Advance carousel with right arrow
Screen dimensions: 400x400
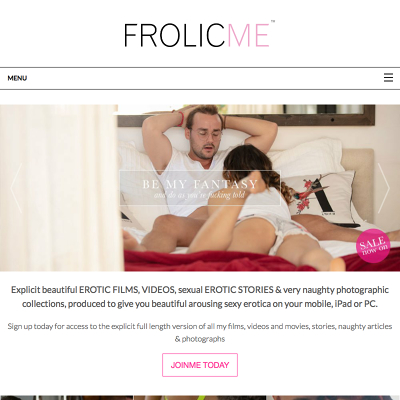[x=384, y=188]
